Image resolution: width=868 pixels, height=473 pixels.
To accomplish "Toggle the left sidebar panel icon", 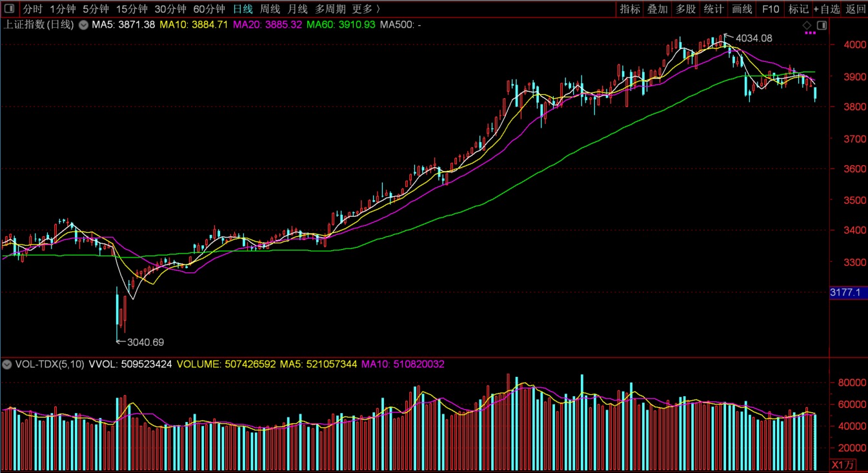I will tap(9, 9).
